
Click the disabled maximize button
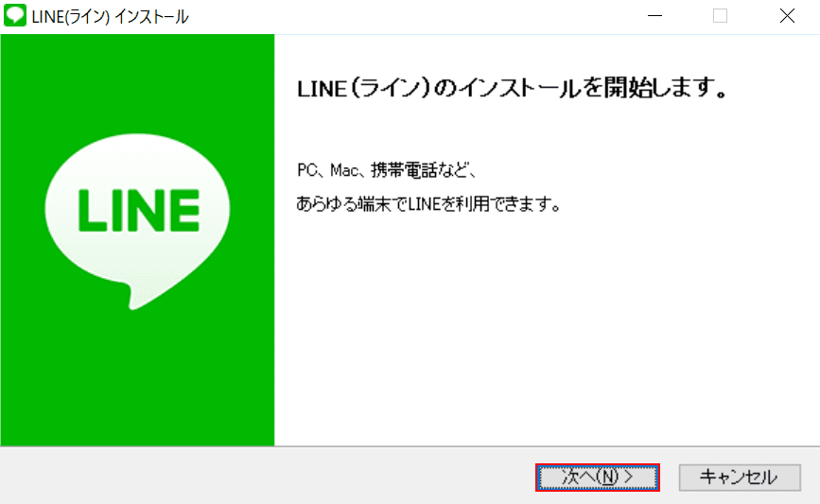coord(720,16)
